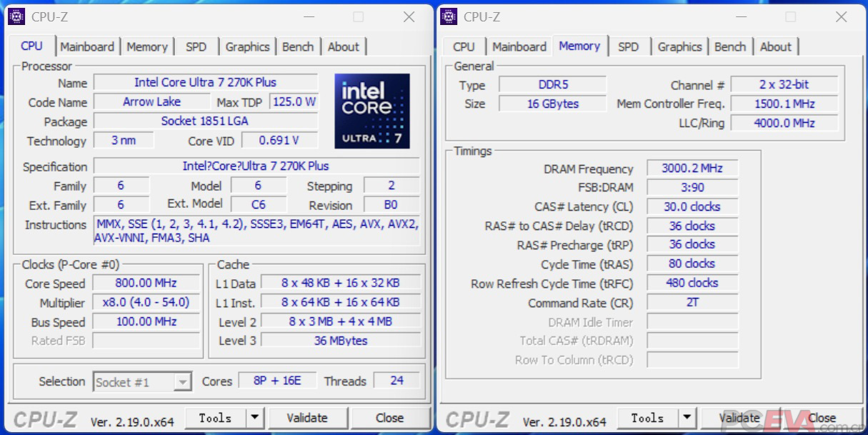Viewport: 868px width, 435px height.
Task: Click the FSB:DRAM value 3:90
Action: click(692, 187)
